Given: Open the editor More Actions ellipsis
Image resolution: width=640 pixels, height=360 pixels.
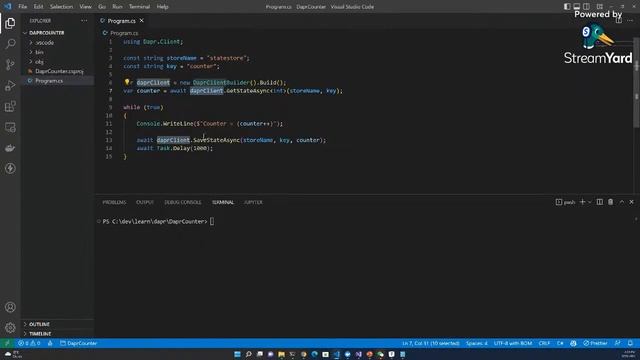Looking at the screenshot, I should pyautogui.click(x=630, y=20).
